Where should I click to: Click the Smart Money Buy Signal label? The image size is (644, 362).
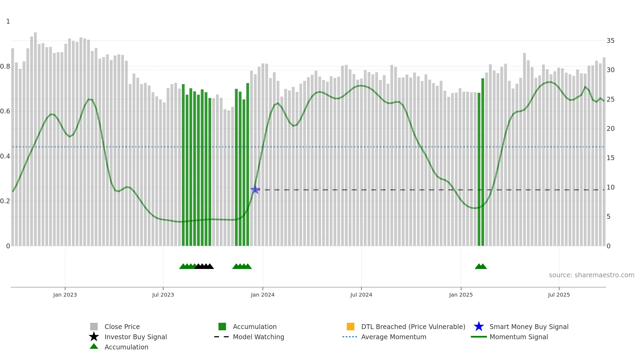tap(529, 327)
